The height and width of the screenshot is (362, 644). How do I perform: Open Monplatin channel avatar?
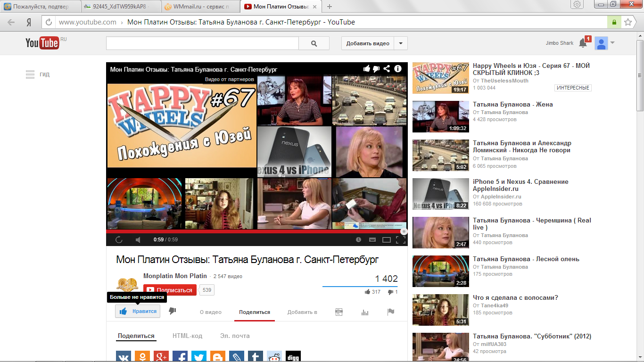point(127,284)
